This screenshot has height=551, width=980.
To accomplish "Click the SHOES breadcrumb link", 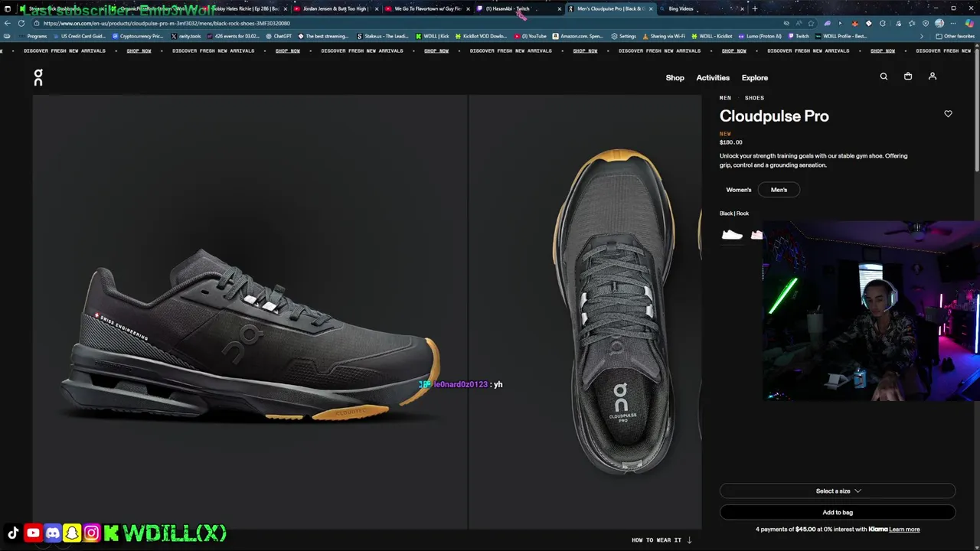I will coord(754,98).
